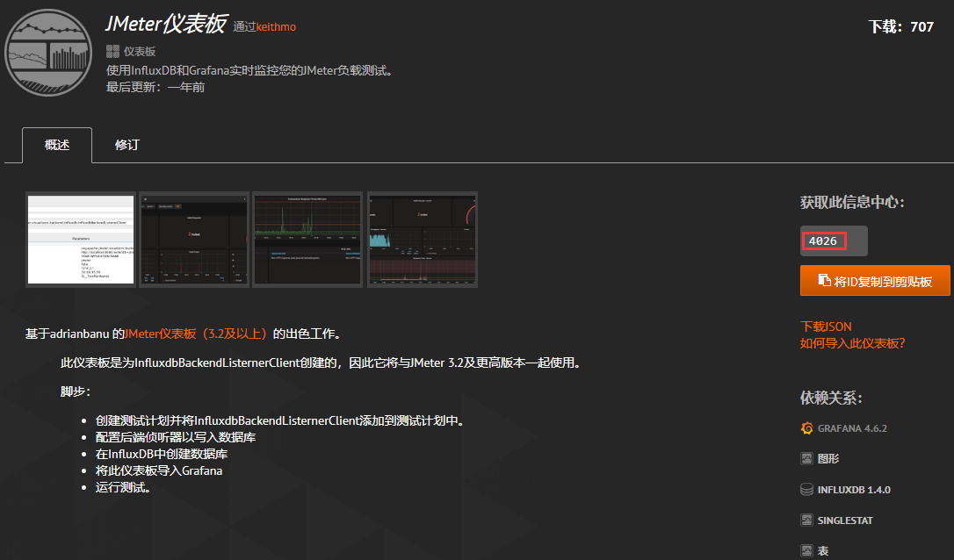
Task: Click SINGLESTAT dependency text
Action: 845,521
